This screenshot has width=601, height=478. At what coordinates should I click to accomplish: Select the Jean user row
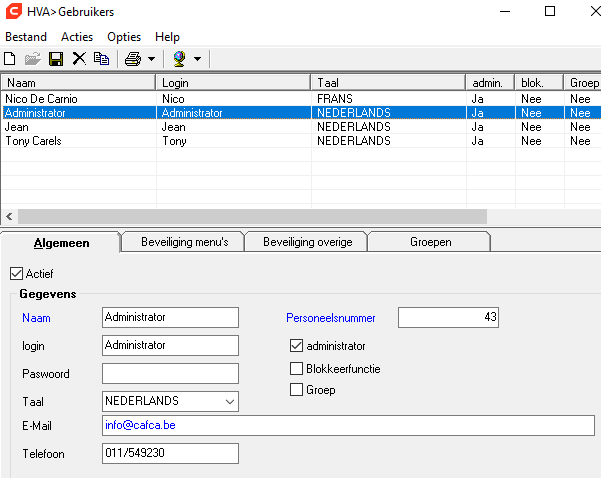tap(301, 127)
